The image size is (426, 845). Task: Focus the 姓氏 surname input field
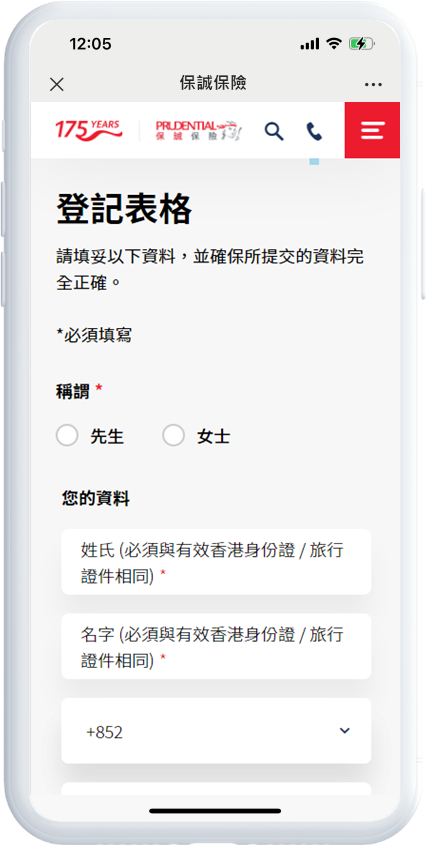216,562
